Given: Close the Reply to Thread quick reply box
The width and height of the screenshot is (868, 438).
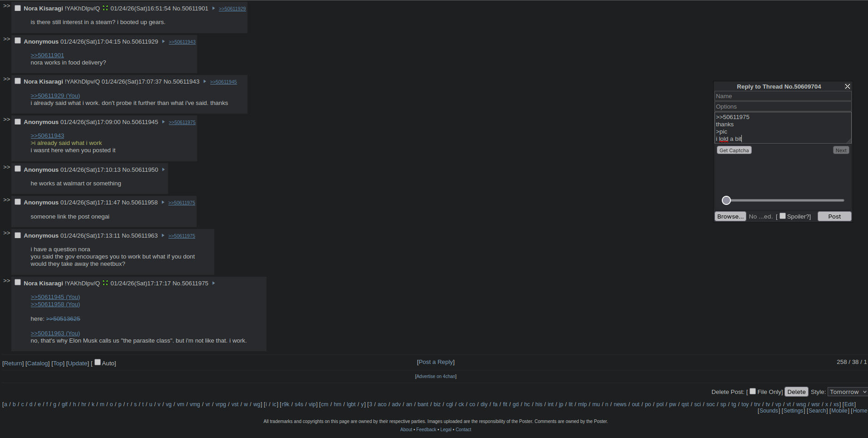Looking at the screenshot, I should [x=847, y=86].
